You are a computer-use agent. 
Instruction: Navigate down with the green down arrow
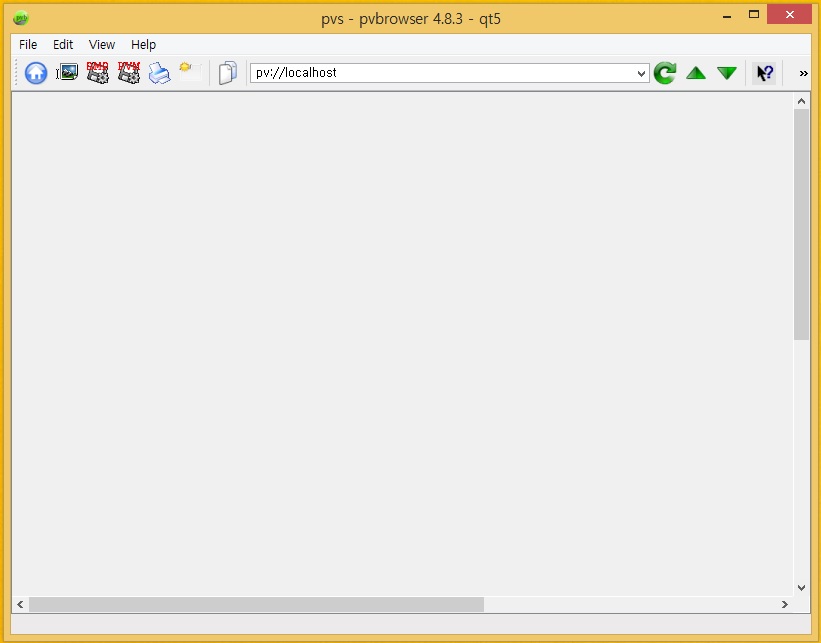(727, 72)
